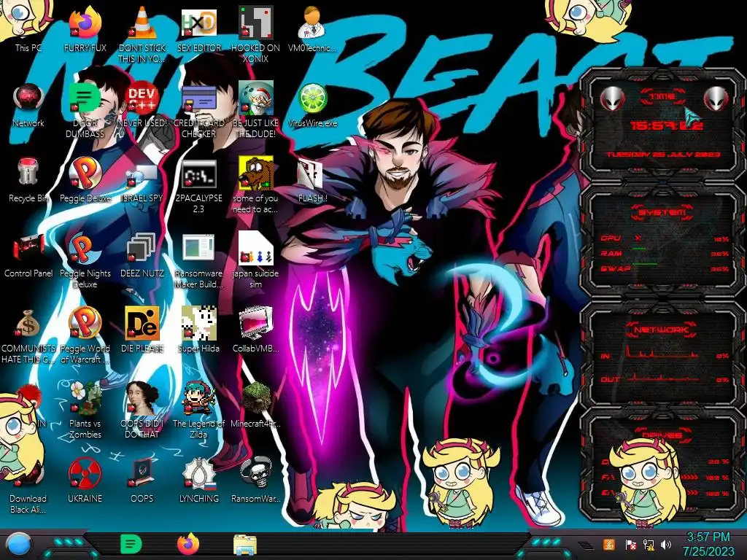Open the Control Panel icon

(28, 255)
